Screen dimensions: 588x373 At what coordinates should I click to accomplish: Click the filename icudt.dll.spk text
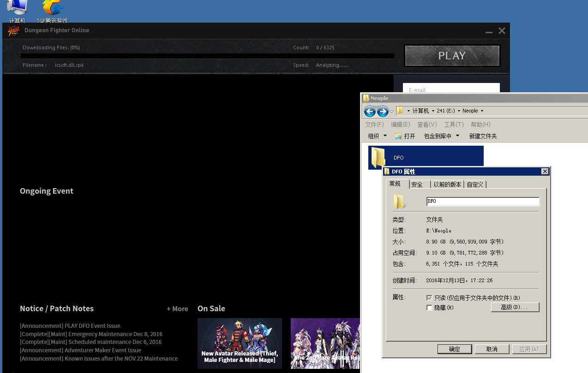click(x=69, y=65)
